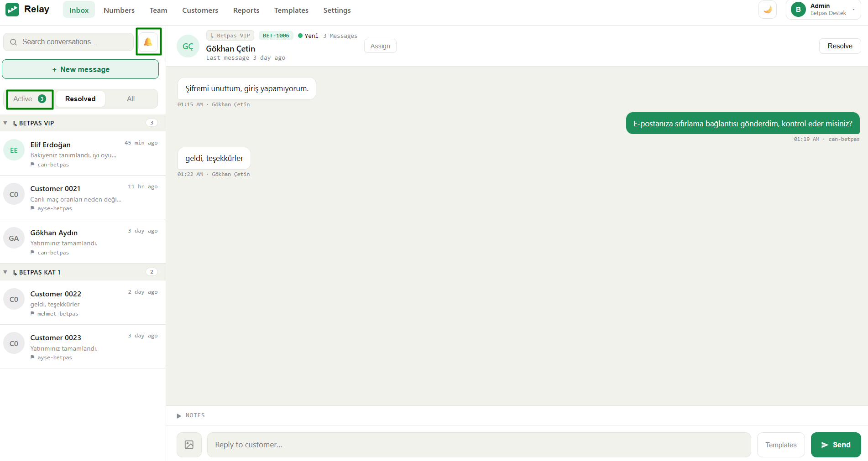The image size is (868, 461).
Task: Open the Admin account dropdown arrow
Action: coord(853,10)
